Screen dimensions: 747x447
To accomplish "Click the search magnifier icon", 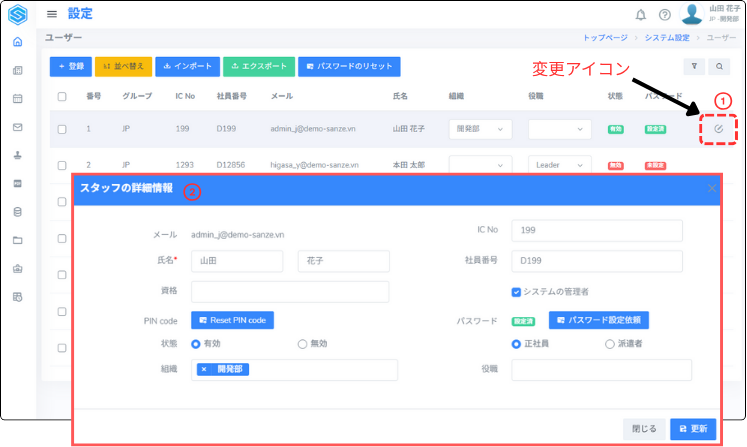I will click(x=719, y=67).
